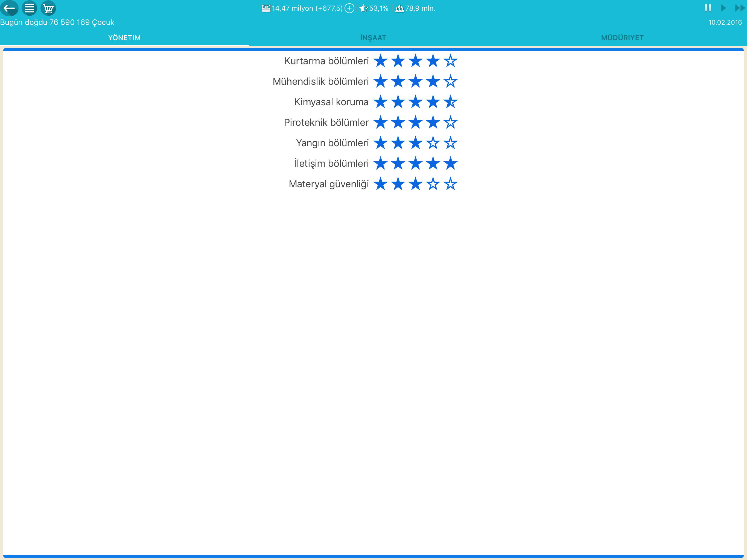Set Materyal güvenliği to four stars

click(433, 184)
